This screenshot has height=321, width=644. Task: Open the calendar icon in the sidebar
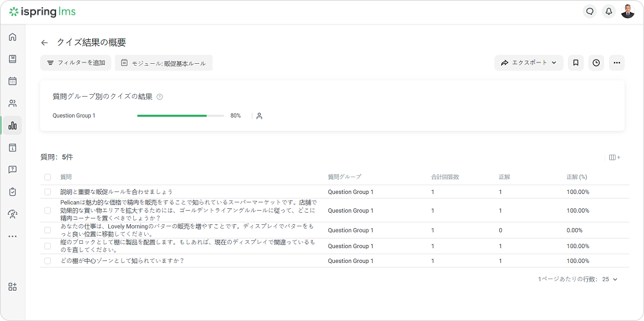coord(12,81)
